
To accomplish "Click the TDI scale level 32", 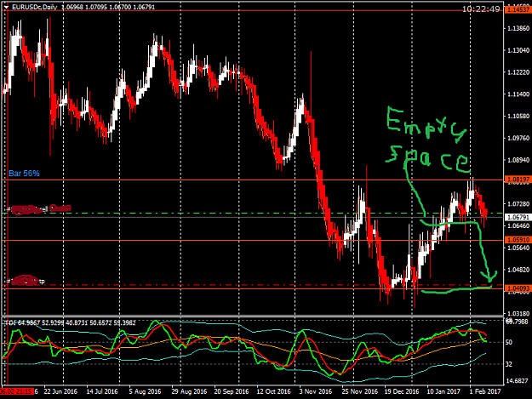I will point(508,364).
